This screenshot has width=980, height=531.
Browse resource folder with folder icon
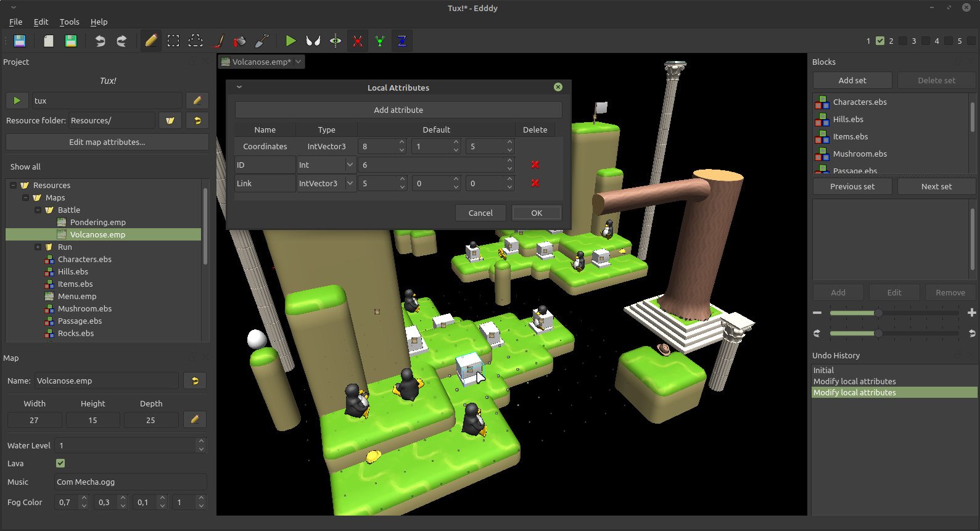(170, 120)
